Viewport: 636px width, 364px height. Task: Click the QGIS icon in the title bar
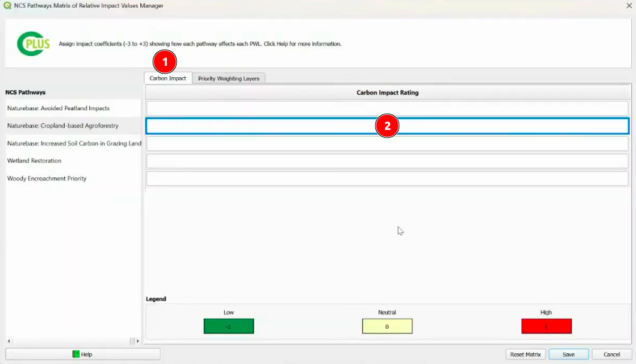click(7, 5)
